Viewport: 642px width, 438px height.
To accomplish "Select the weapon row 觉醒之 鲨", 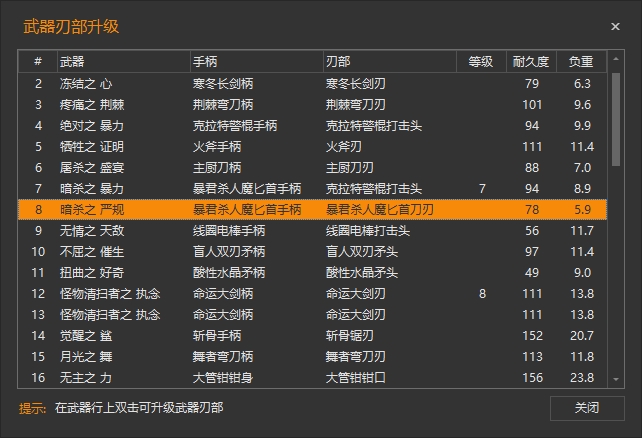I will click(312, 336).
